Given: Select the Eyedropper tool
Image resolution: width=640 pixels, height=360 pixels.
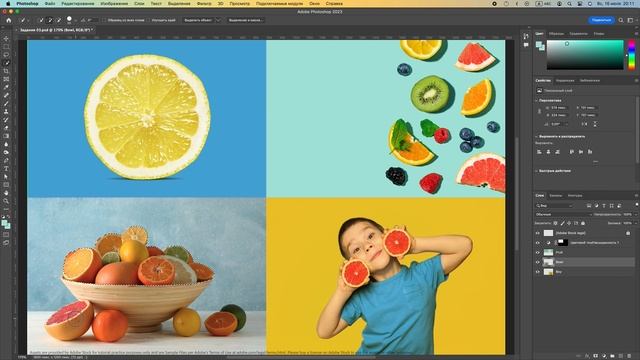Looking at the screenshot, I should coord(6,87).
